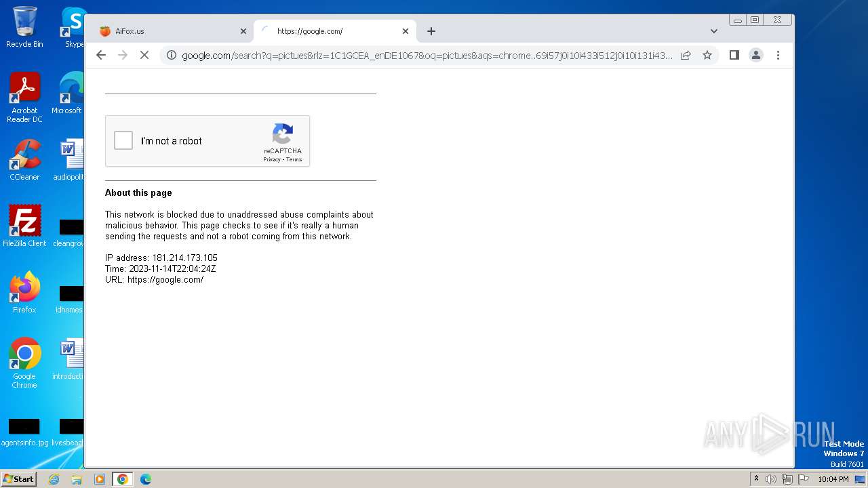Launch CCleaner from the desktop

24,159
